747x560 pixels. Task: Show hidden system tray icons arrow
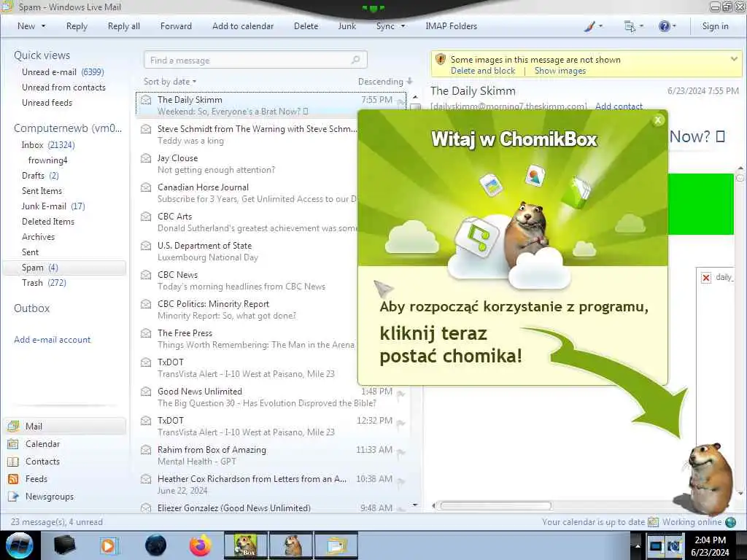pyautogui.click(x=638, y=545)
